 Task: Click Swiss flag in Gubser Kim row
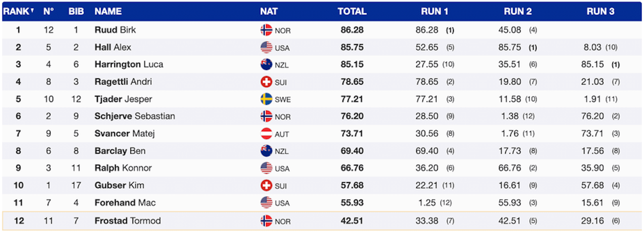point(266,185)
